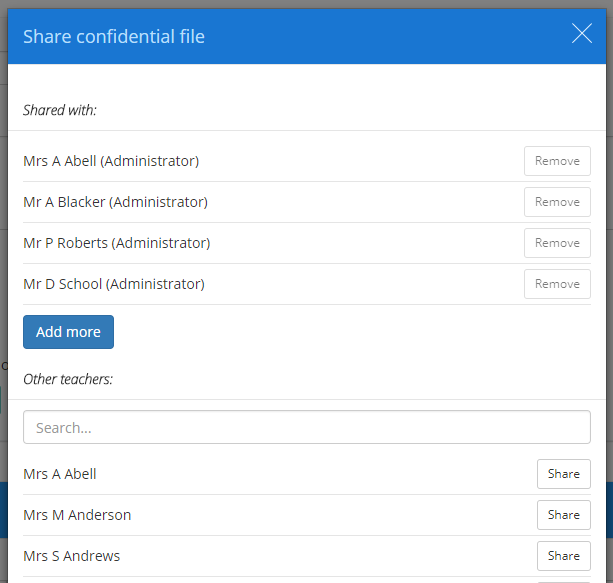Click Mrs S Andrews' name in teachers list
This screenshot has height=583, width=613.
pyautogui.click(x=71, y=556)
